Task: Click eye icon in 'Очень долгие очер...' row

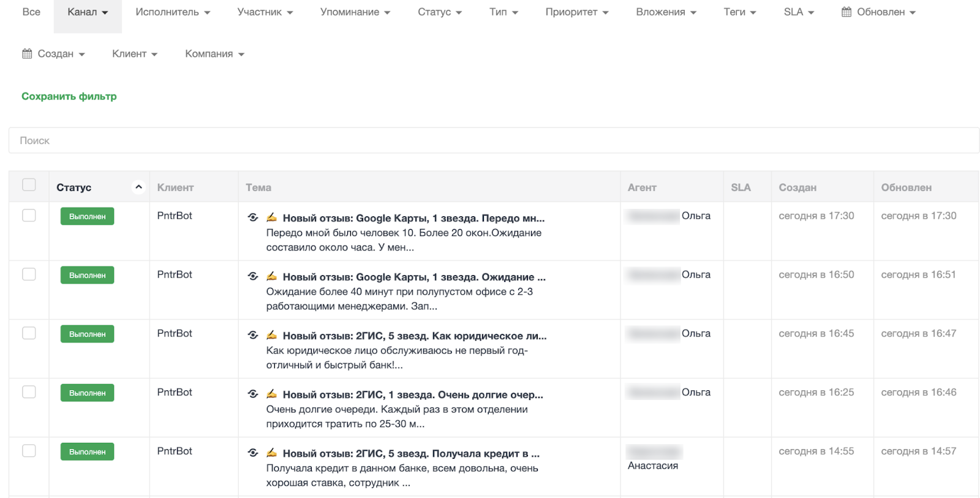Action: (252, 394)
